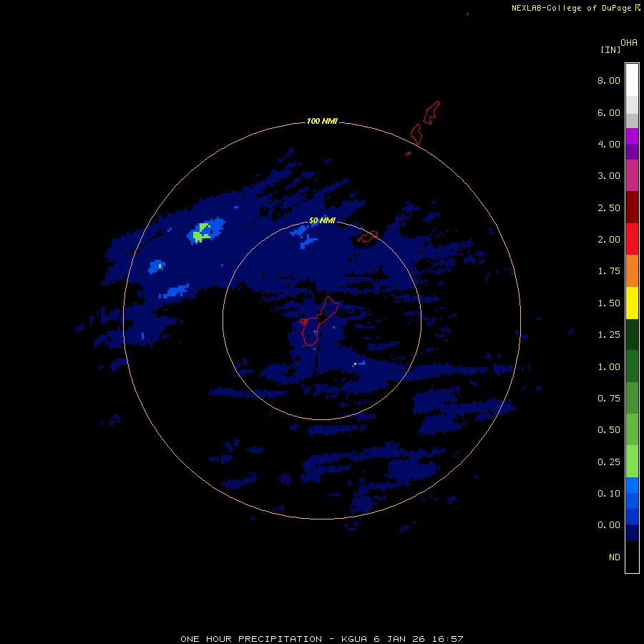Click the 0.00 legend value
The image size is (644, 644).
click(609, 525)
